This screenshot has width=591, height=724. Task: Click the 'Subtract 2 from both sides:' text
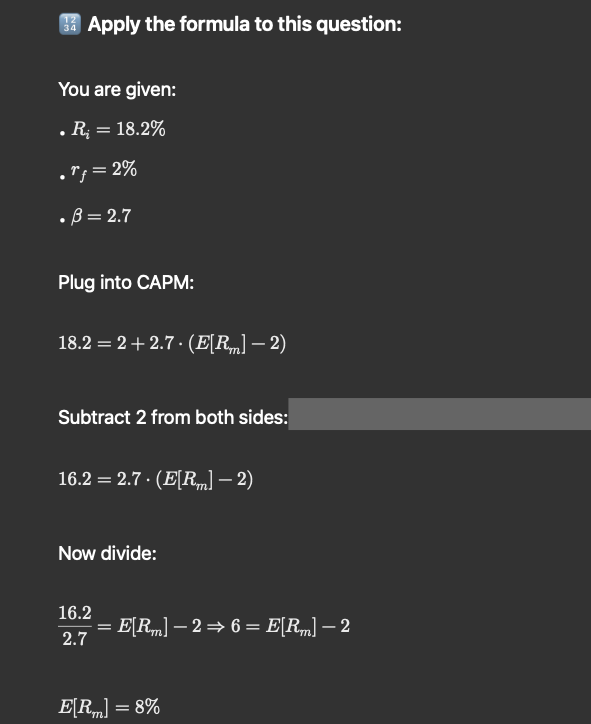(173, 417)
